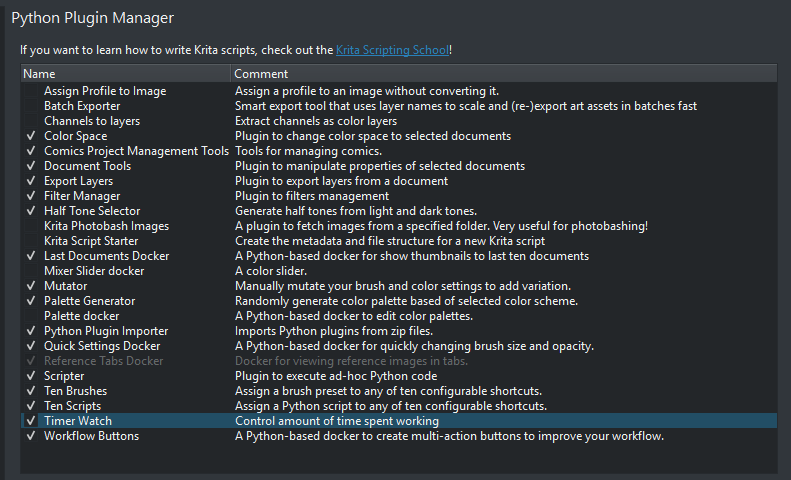The width and height of the screenshot is (791, 480).
Task: Uncheck the Workflow Buttons plugin checkbox
Action: 31,436
